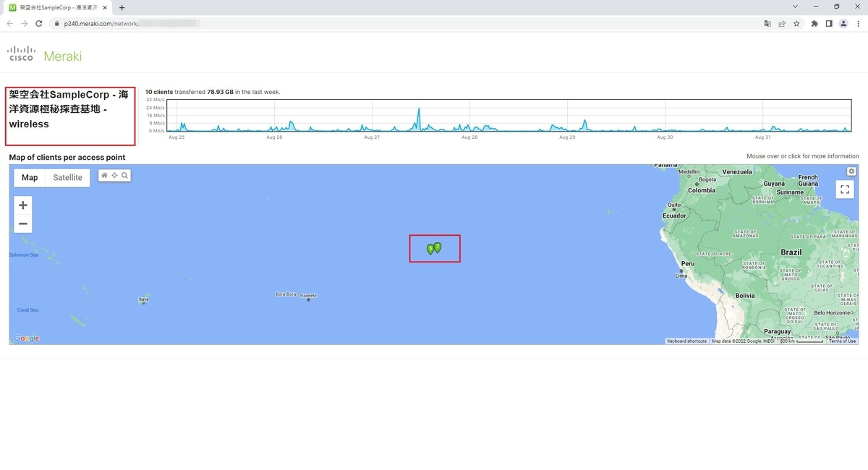The height and width of the screenshot is (470, 868).
Task: View site info via the lock icon
Action: (x=56, y=23)
